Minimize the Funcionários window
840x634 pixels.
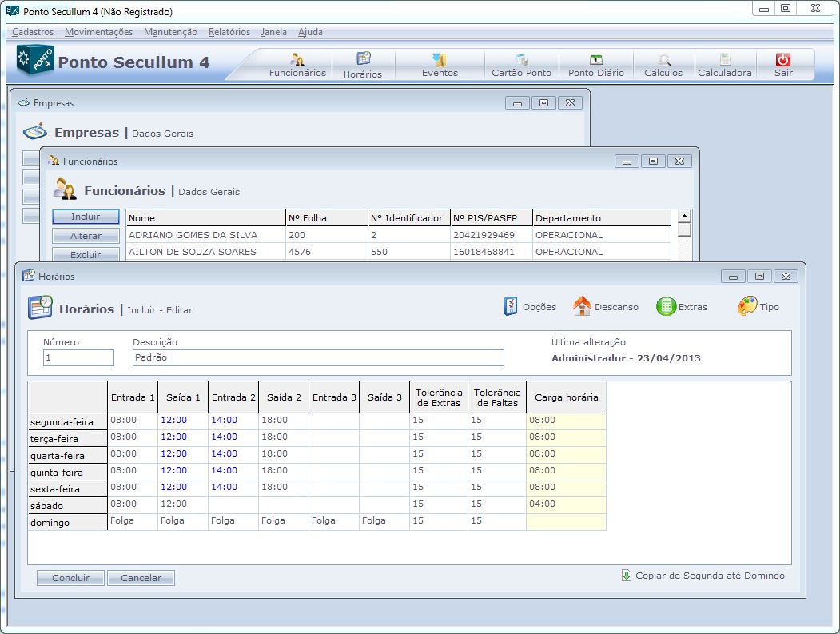coord(627,161)
